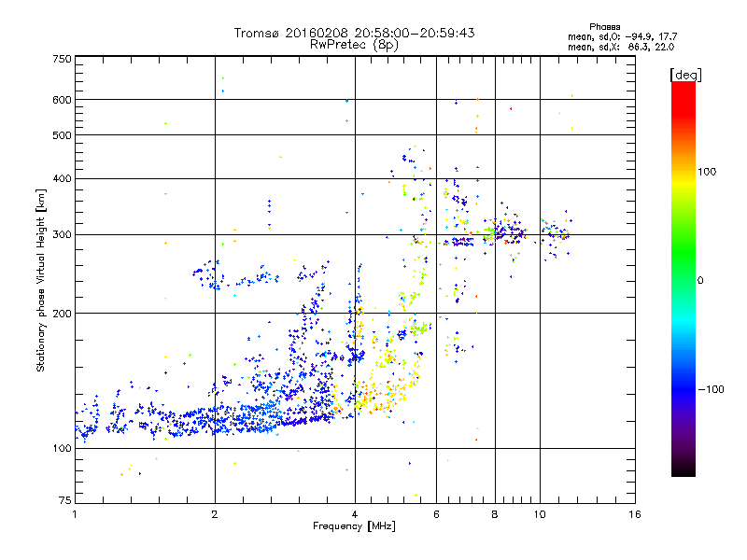This screenshot has width=747, height=560.
Task: Click the y-axis label '600'
Action: tap(62, 100)
